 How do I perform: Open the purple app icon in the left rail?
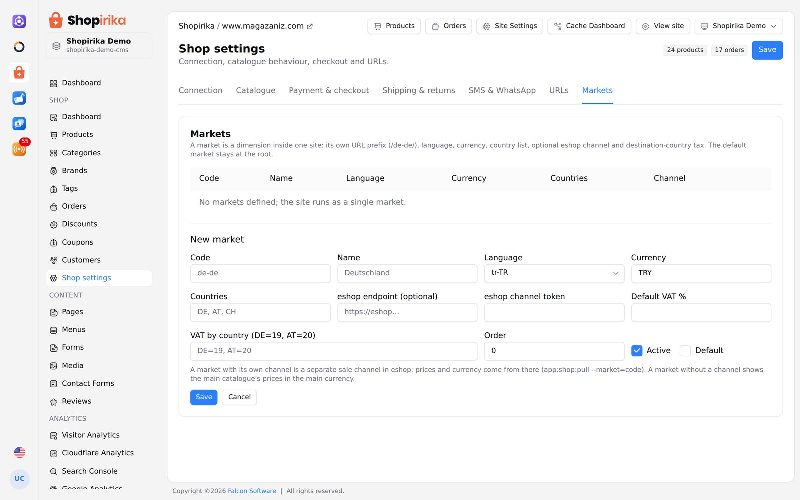19,21
